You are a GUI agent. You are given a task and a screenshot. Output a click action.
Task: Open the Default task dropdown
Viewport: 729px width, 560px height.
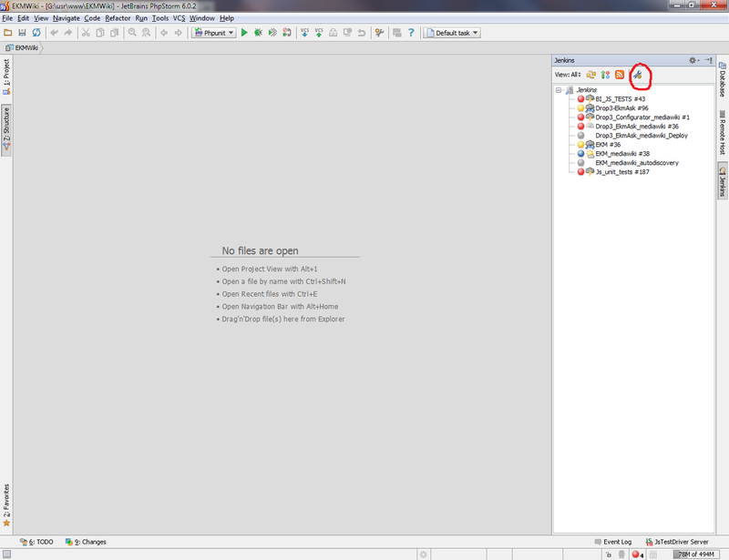pos(451,33)
